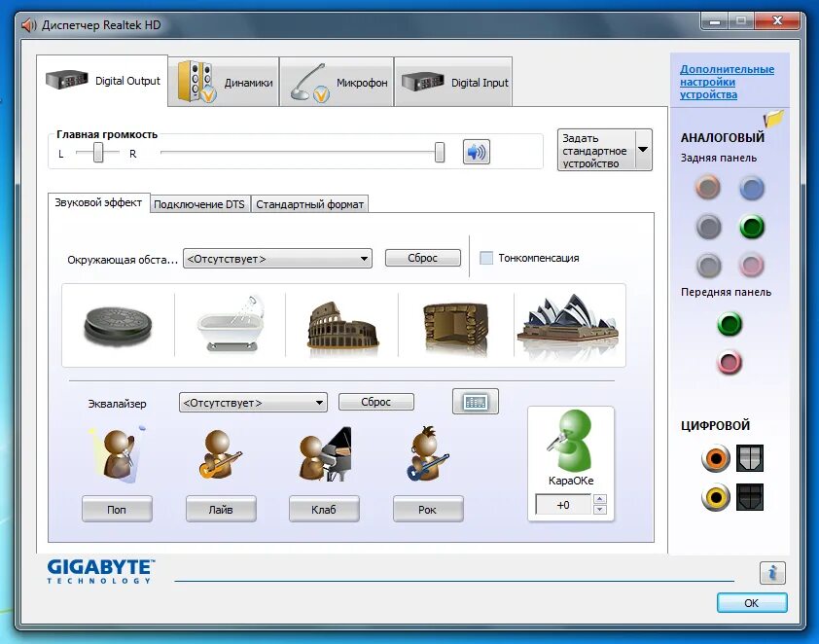The width and height of the screenshot is (819, 644).
Task: Click orange rear panel jack
Action: (x=708, y=188)
